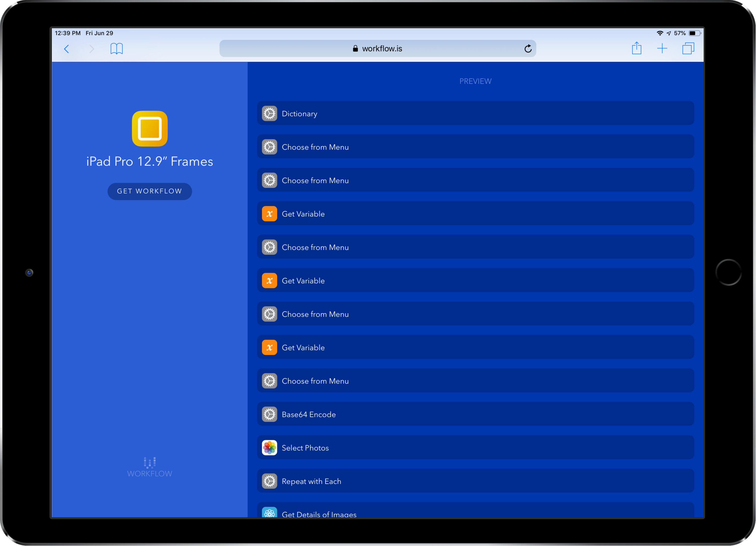The width and height of the screenshot is (756, 546).
Task: Select the Dictionary action row
Action: (x=476, y=113)
